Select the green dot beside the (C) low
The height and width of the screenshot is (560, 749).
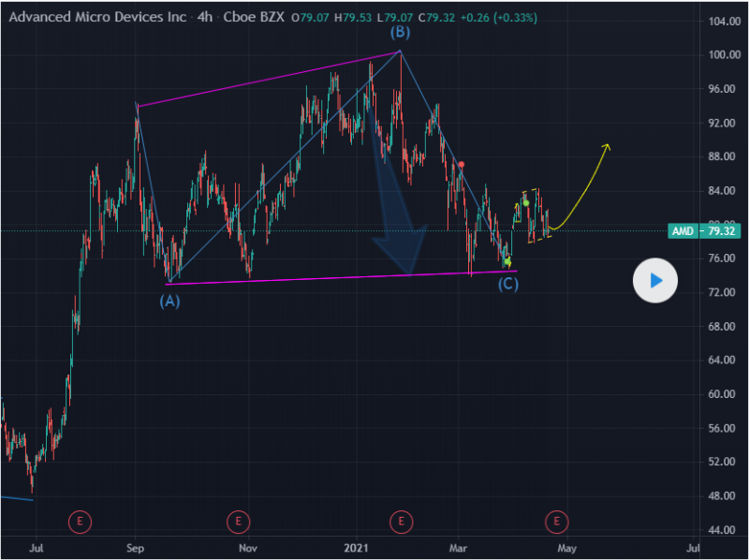507,262
